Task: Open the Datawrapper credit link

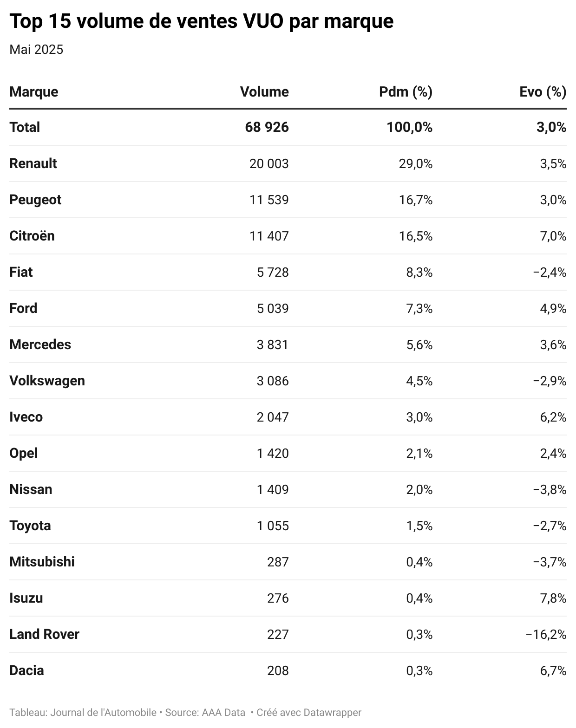Action: [309, 712]
